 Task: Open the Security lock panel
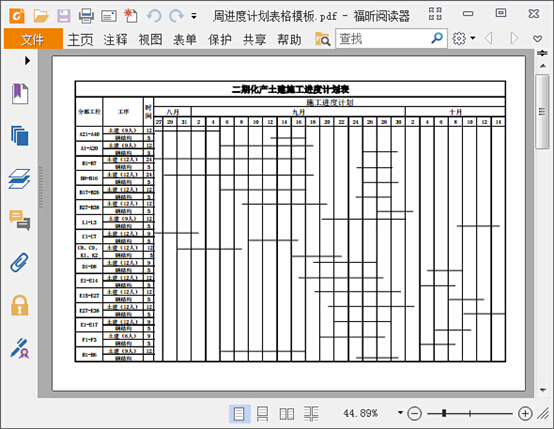coord(19,305)
